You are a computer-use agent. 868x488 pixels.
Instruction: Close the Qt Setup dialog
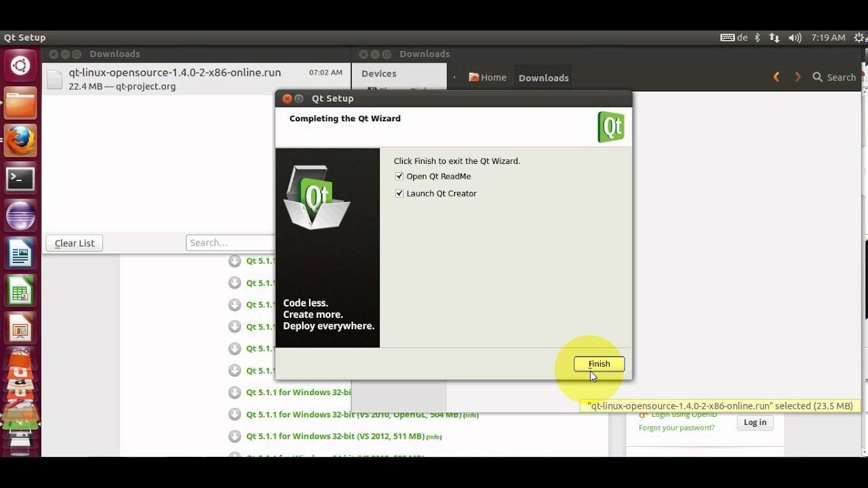[287, 98]
